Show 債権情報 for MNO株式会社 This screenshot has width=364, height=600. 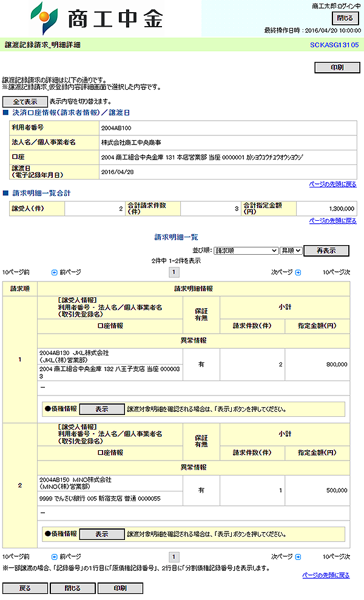tap(102, 534)
